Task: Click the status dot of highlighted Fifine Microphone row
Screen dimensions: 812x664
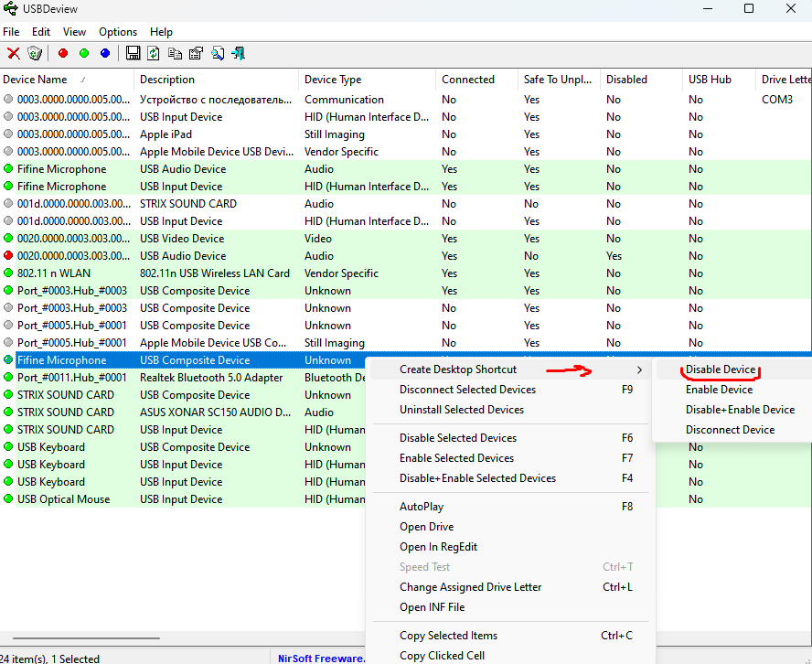Action: point(8,359)
